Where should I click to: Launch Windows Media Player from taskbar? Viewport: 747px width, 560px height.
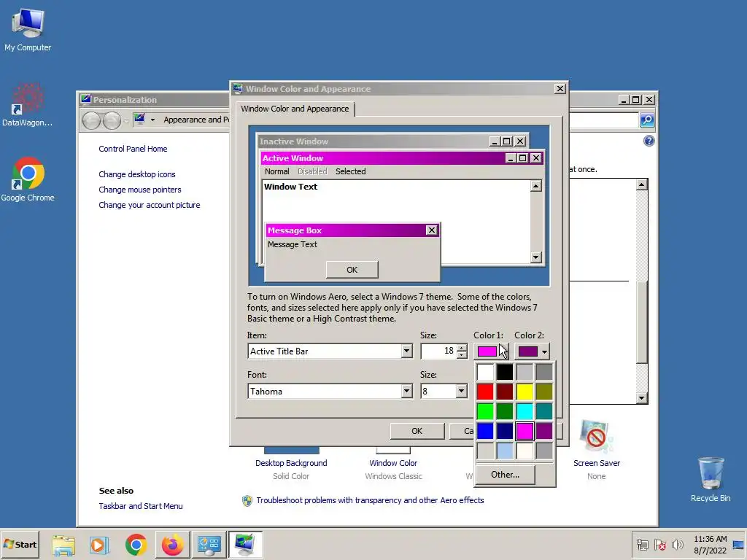point(99,545)
